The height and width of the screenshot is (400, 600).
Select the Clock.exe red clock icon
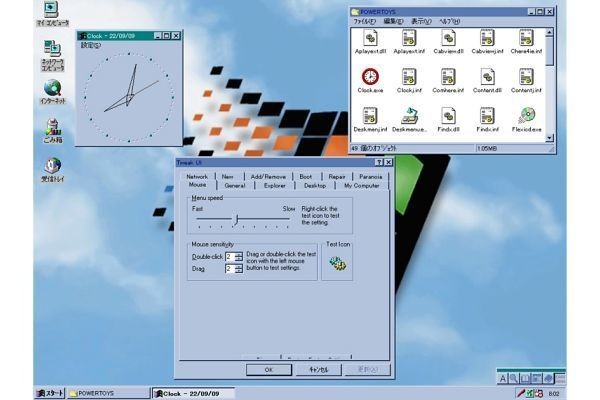(x=370, y=77)
